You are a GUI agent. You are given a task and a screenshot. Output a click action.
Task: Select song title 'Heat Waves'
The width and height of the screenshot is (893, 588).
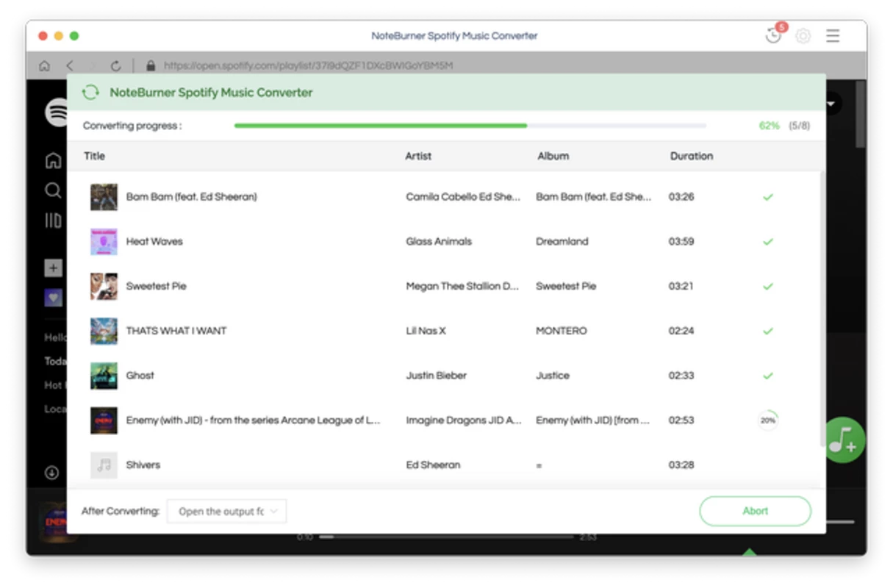click(x=154, y=242)
